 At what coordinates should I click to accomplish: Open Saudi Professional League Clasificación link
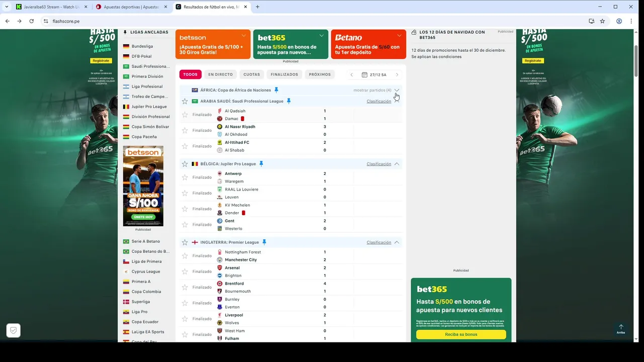click(x=379, y=101)
